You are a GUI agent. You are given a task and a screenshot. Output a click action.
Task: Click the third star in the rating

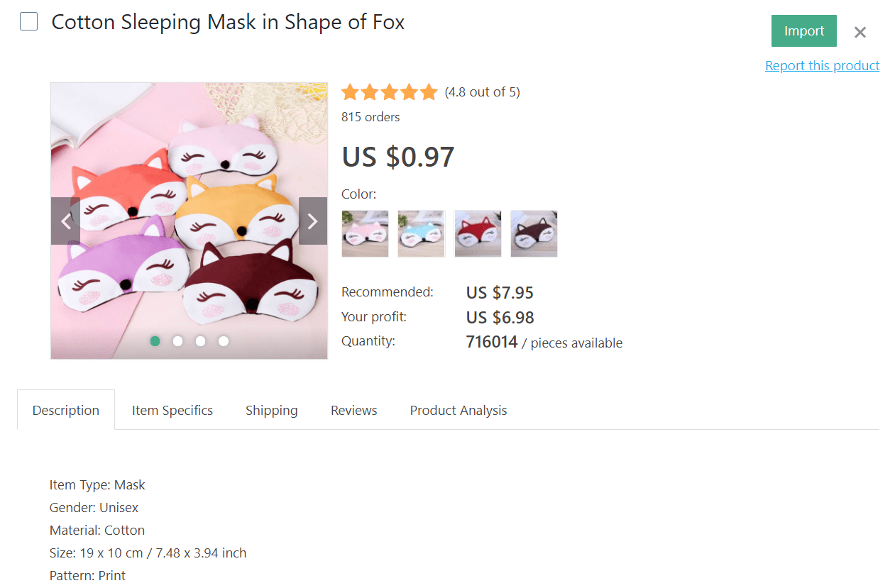pos(390,91)
